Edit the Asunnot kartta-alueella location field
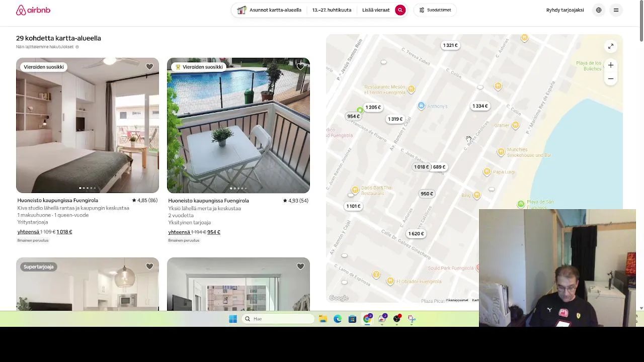The width and height of the screenshot is (644, 362). (x=270, y=10)
